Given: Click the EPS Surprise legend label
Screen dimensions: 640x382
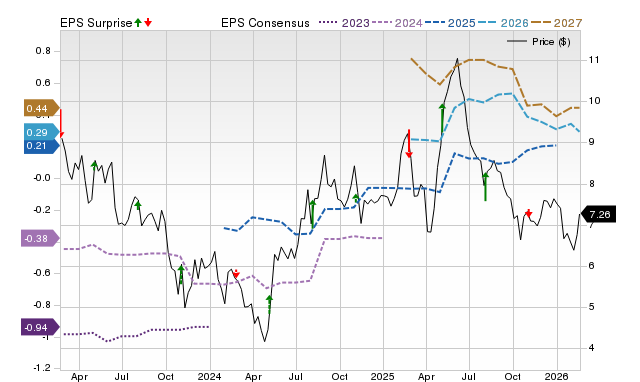Looking at the screenshot, I should pos(96,23).
